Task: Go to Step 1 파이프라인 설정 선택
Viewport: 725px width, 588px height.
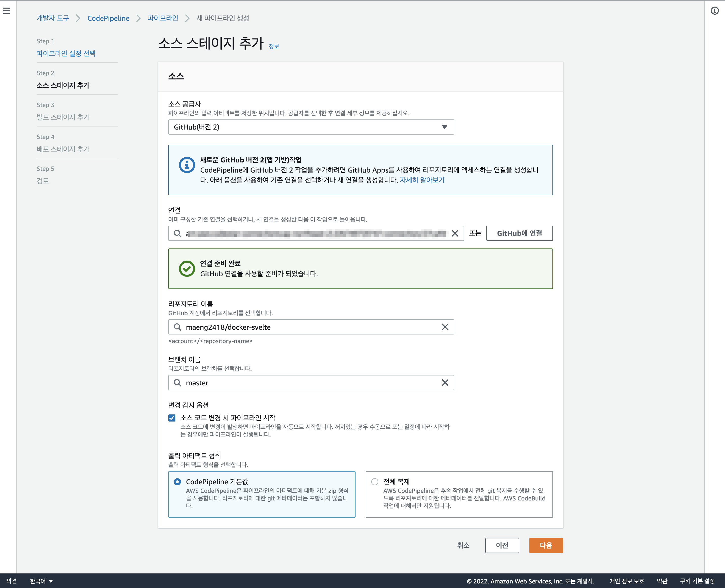Action: point(66,54)
